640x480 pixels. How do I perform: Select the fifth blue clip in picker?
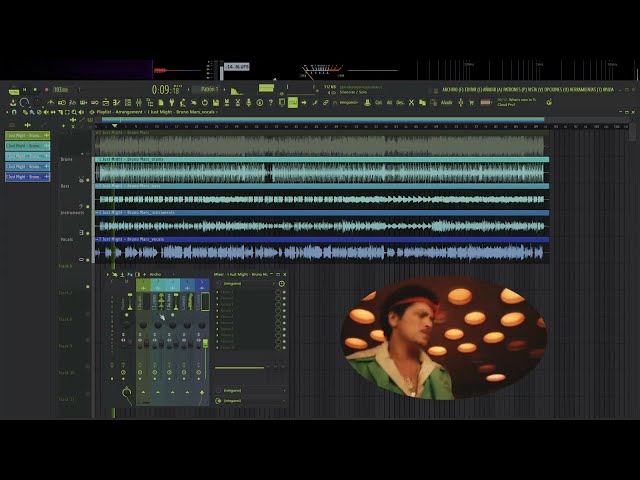pos(27,177)
